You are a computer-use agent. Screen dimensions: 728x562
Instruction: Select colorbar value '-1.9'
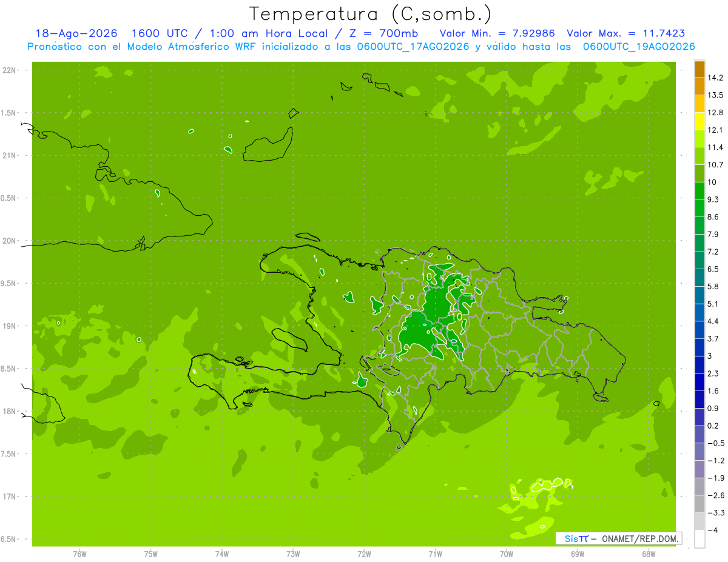pyautogui.click(x=716, y=478)
